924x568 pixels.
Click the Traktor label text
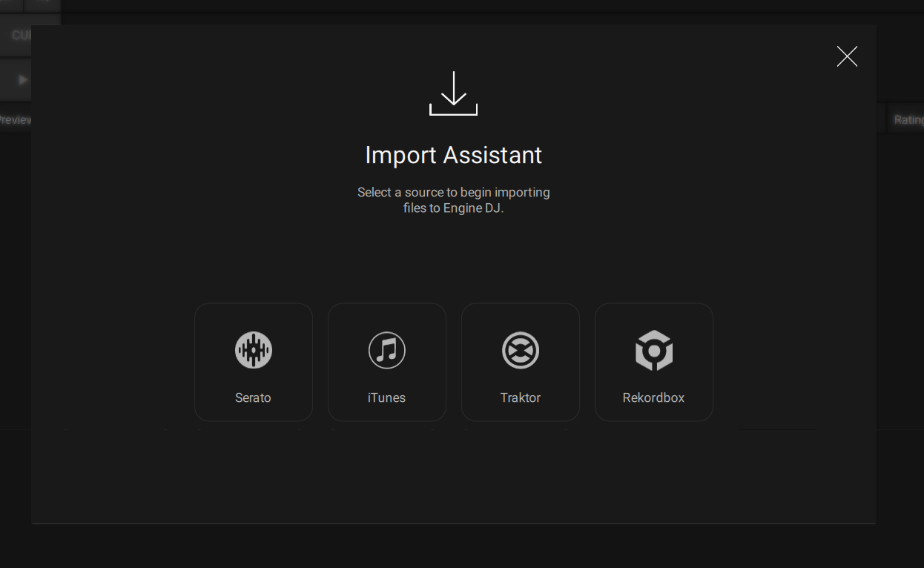tap(521, 397)
